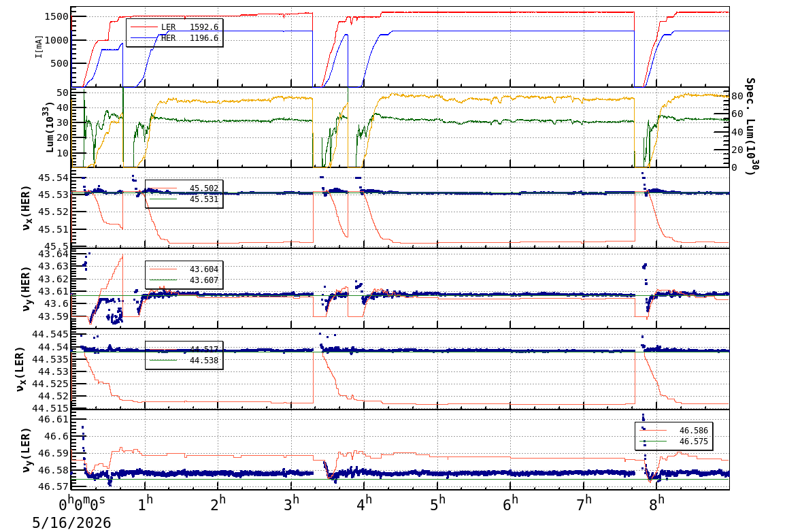
Task: Click the LER current value 1592.6 in legend
Action: click(204, 27)
